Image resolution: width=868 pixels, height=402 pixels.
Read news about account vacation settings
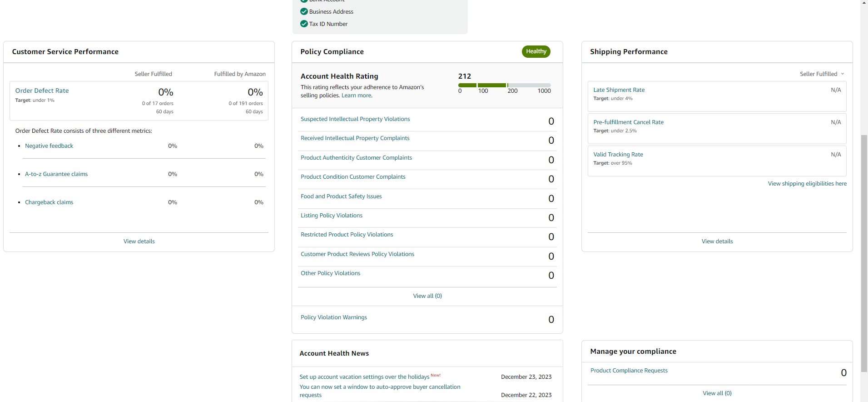click(364, 377)
